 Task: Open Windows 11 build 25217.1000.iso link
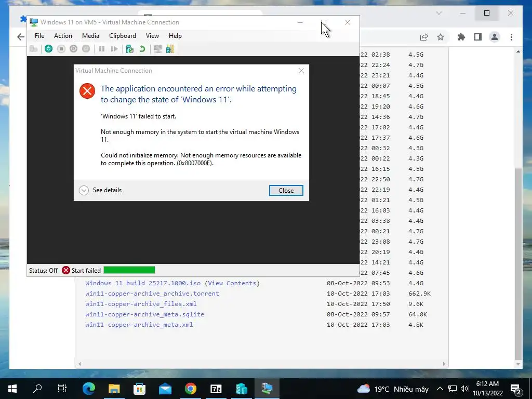coord(143,283)
